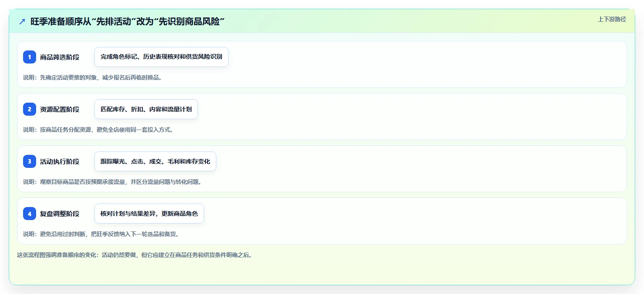
Task: Click the arrow icon beside the title
Action: 22,21
